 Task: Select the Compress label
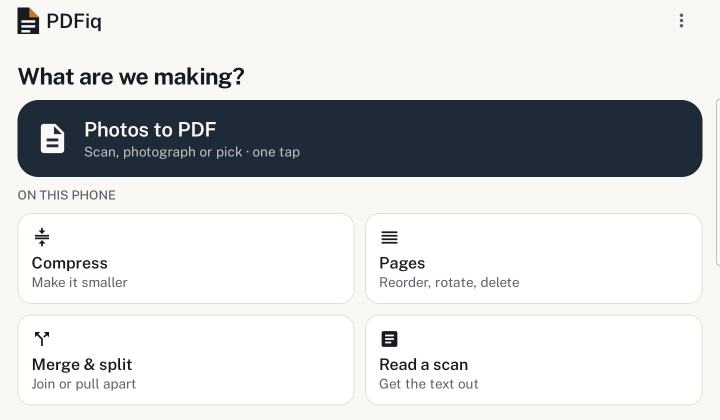click(x=70, y=263)
